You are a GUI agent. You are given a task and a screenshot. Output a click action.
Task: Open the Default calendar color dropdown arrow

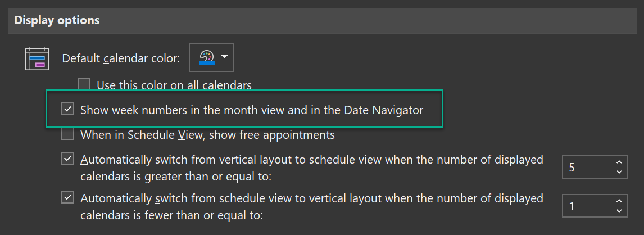(x=225, y=57)
